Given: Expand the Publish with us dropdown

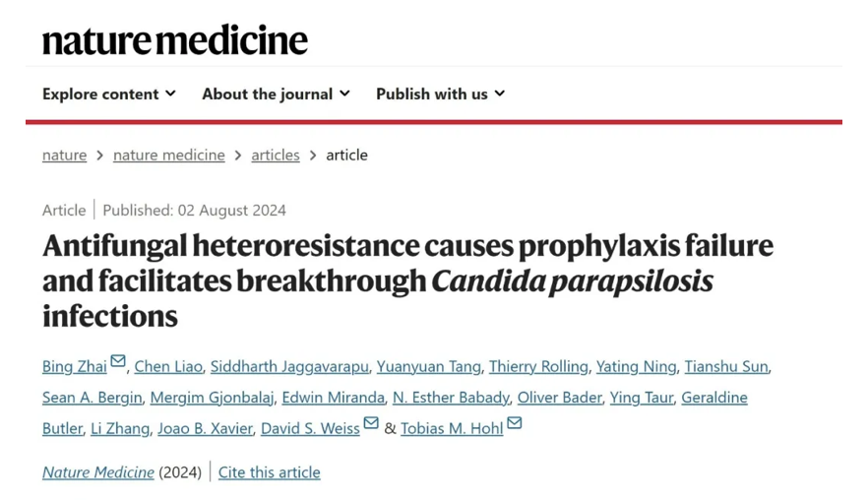Looking at the screenshot, I should coord(440,94).
